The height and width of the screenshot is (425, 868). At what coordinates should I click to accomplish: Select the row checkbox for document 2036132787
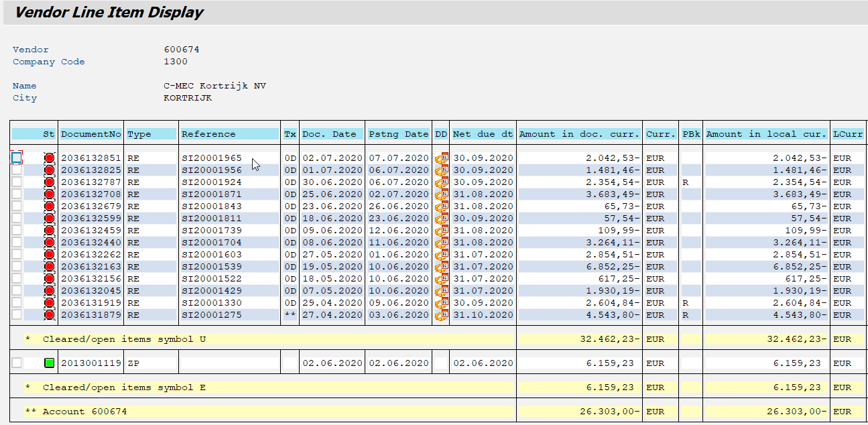click(x=17, y=182)
